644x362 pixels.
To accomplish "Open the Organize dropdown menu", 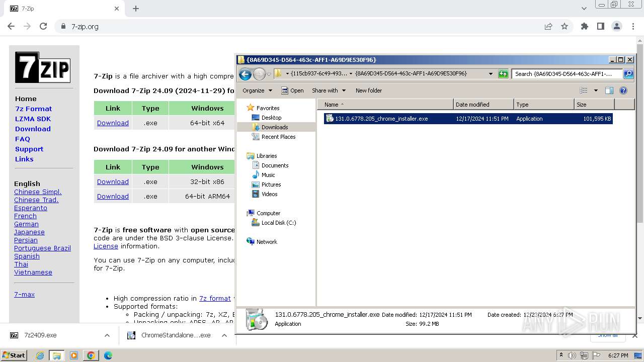I will pos(257,90).
